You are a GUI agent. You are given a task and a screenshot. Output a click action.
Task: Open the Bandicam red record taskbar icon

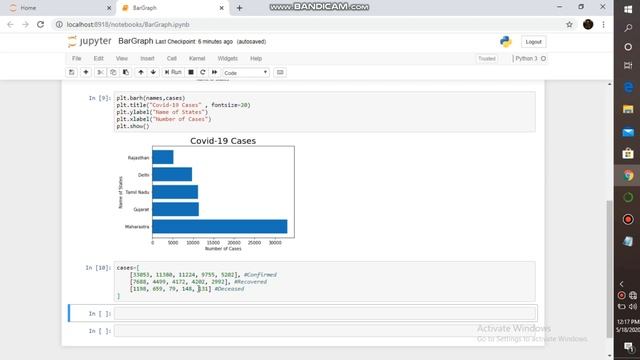tap(628, 220)
